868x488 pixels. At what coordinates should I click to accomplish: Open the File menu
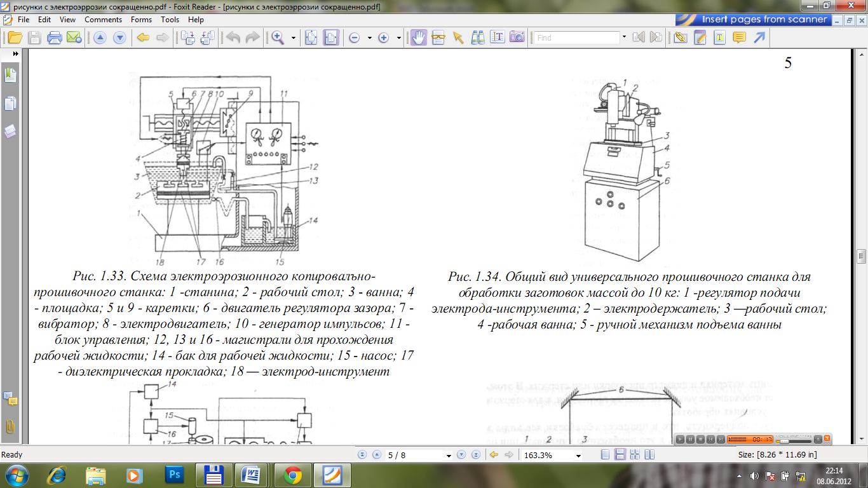(24, 20)
